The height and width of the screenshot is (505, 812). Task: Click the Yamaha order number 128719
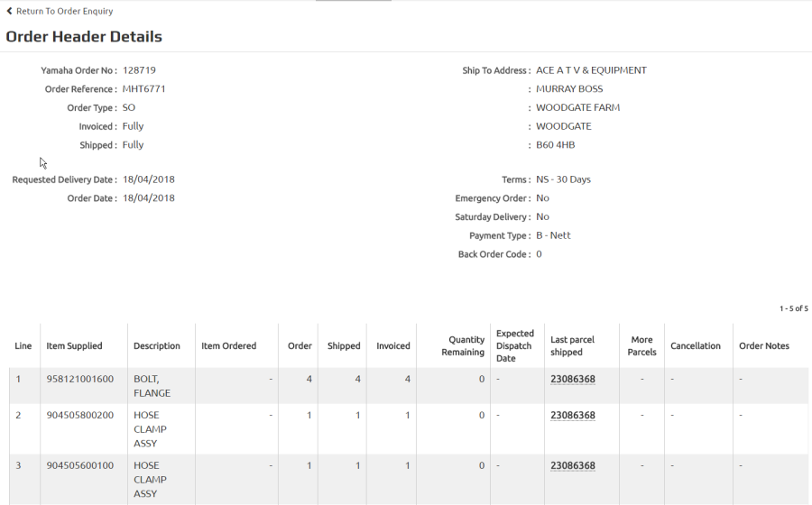[139, 70]
